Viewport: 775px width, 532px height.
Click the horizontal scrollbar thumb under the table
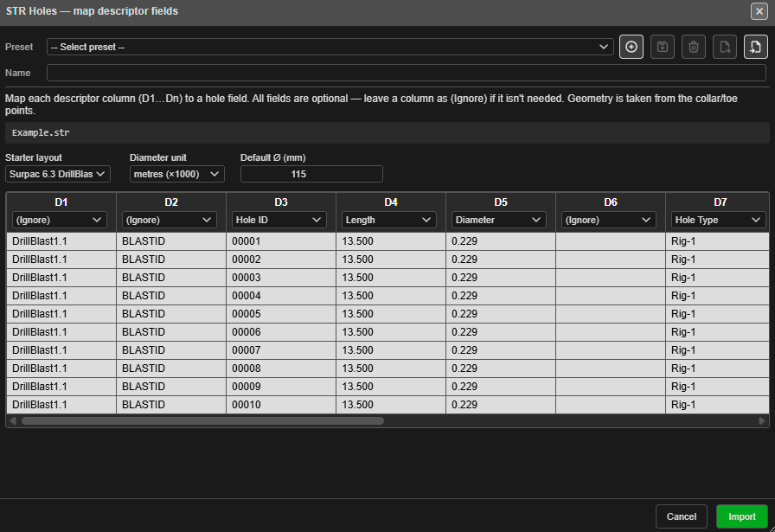(x=202, y=420)
